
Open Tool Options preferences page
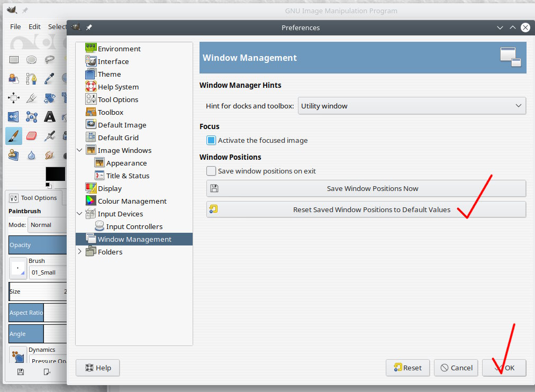coord(118,99)
